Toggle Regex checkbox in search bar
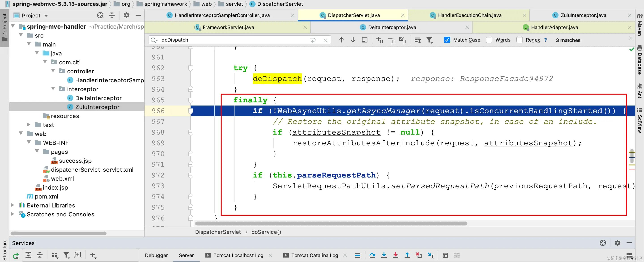The image size is (644, 262). coord(519,40)
